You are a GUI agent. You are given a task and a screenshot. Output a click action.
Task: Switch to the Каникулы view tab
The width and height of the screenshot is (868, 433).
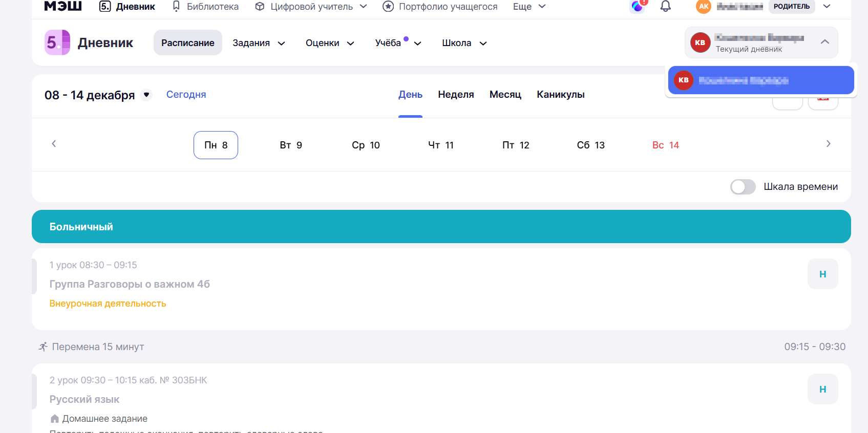coord(561,95)
